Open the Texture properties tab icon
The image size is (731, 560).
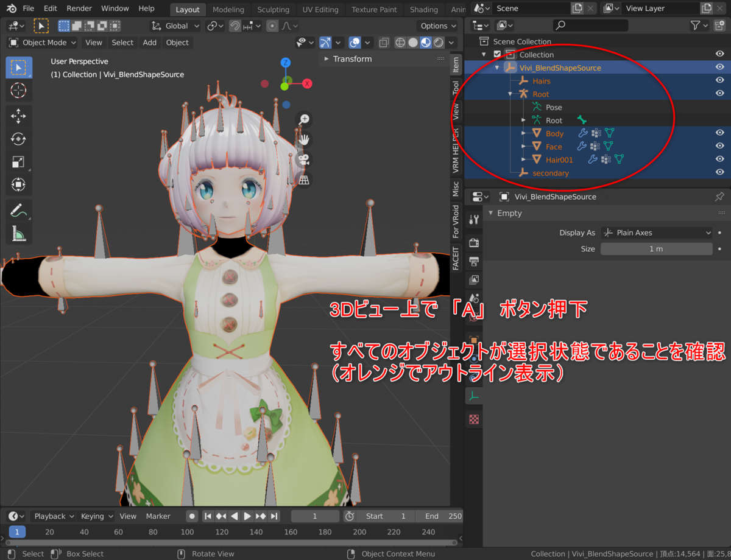click(x=474, y=419)
